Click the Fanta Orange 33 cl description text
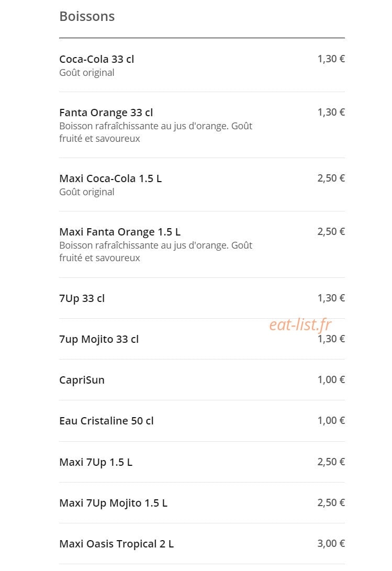The height and width of the screenshot is (571, 392). pyautogui.click(x=155, y=132)
